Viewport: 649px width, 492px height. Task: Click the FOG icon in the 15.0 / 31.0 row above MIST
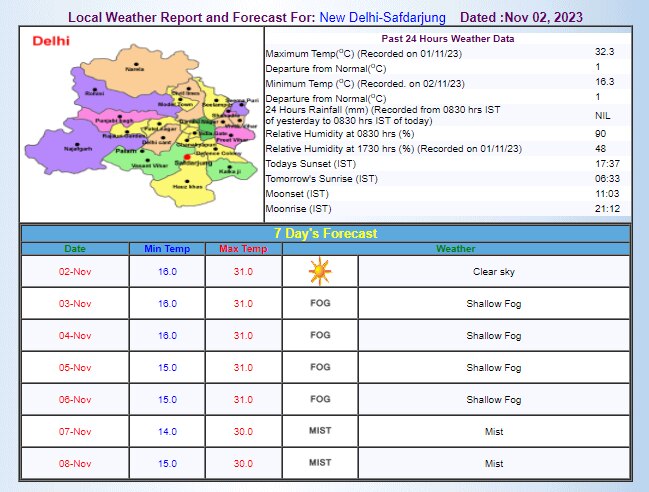319,399
